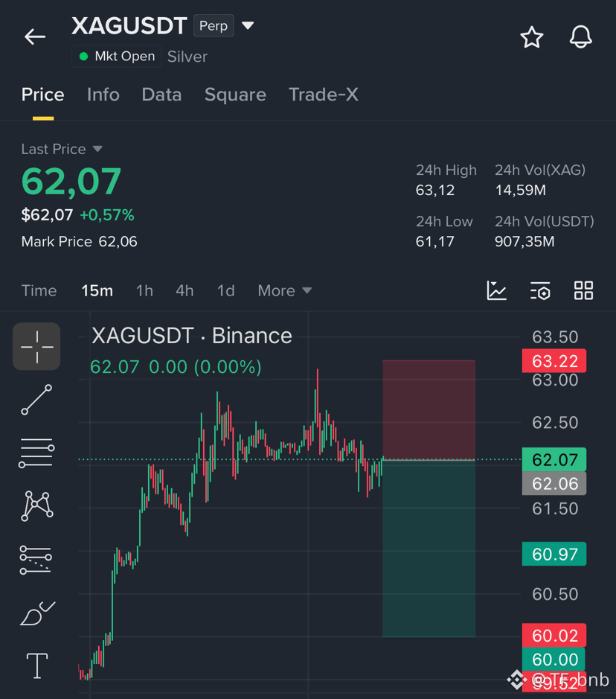Screen dimensions: 616x699
Task: Tap the Mkt Open status label
Action: click(117, 56)
